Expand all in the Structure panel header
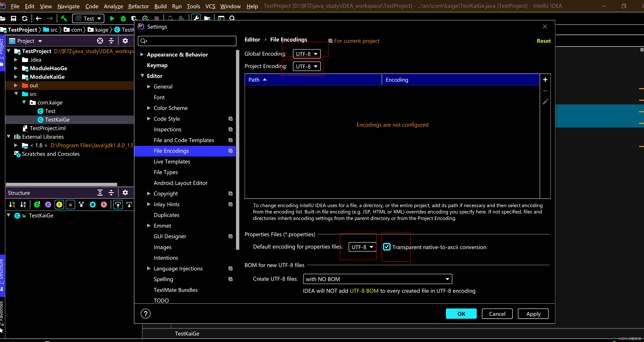Screen dimensions: 644x342 click(x=100, y=193)
